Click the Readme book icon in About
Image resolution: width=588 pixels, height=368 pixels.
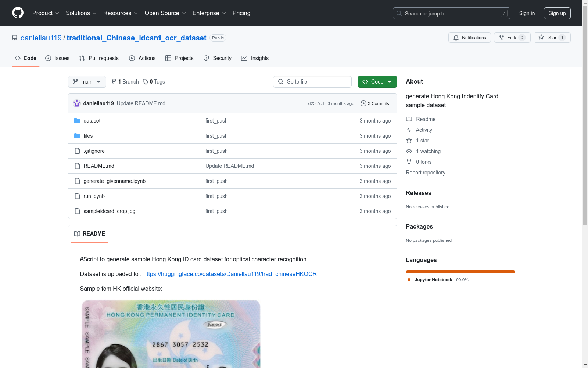[x=409, y=119]
